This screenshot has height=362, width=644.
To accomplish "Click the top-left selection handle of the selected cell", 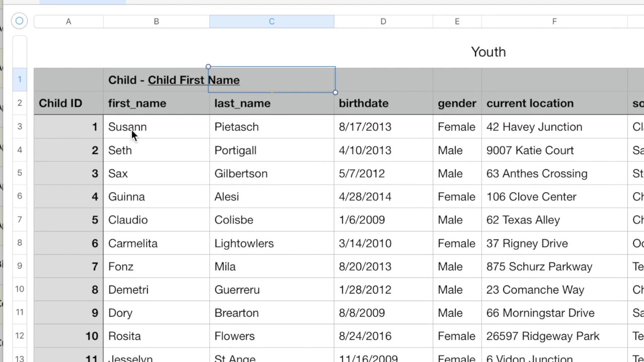I will coord(208,67).
